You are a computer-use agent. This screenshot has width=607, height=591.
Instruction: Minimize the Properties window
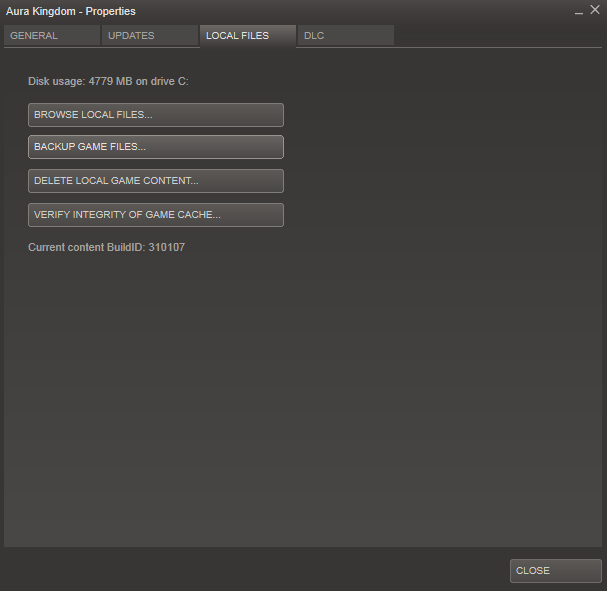pyautogui.click(x=579, y=12)
